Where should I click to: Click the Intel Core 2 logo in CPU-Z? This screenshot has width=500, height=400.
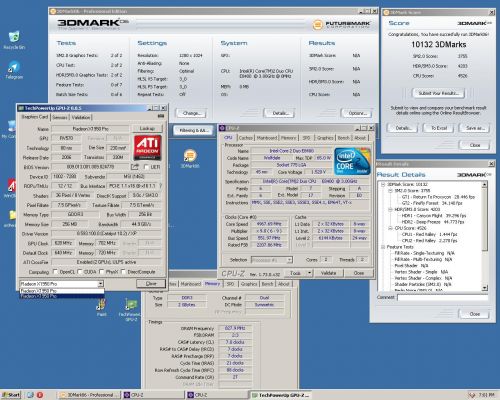[x=352, y=161]
